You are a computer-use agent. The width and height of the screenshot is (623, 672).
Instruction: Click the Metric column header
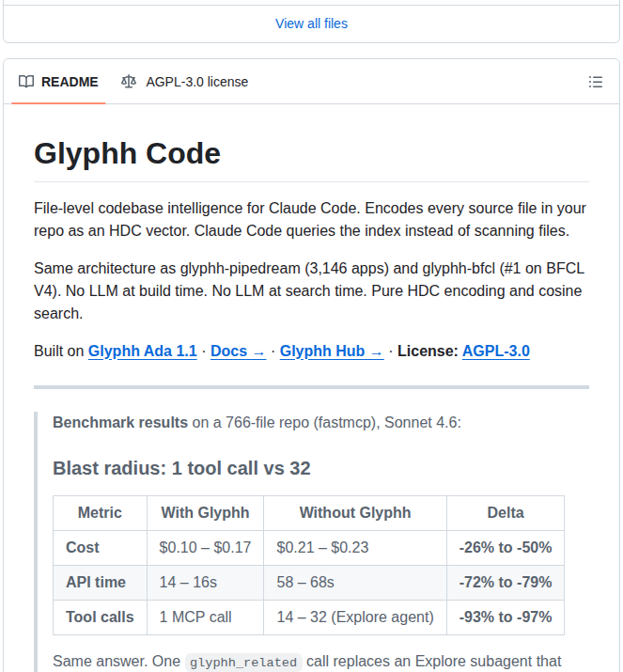pyautogui.click(x=100, y=513)
